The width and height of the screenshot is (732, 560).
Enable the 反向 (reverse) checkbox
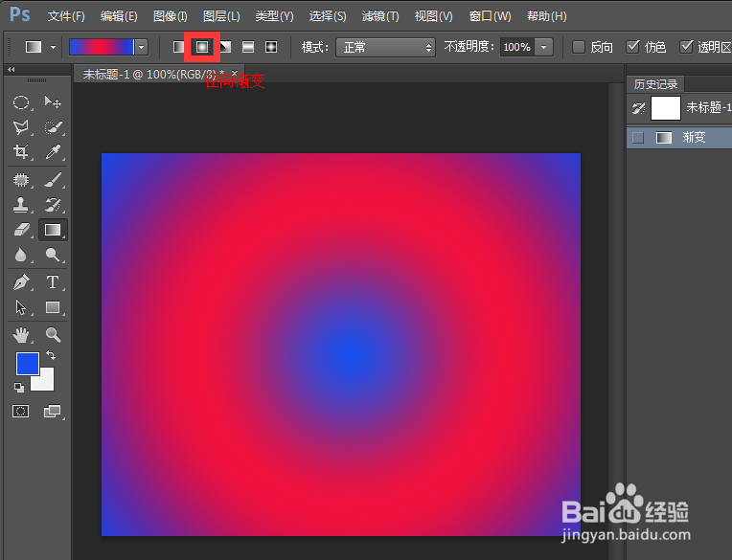coord(579,47)
